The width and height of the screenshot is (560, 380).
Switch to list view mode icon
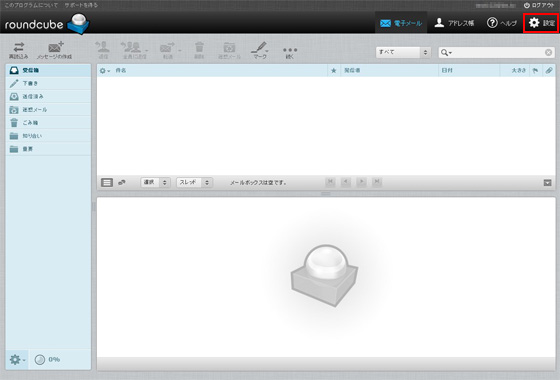107,182
